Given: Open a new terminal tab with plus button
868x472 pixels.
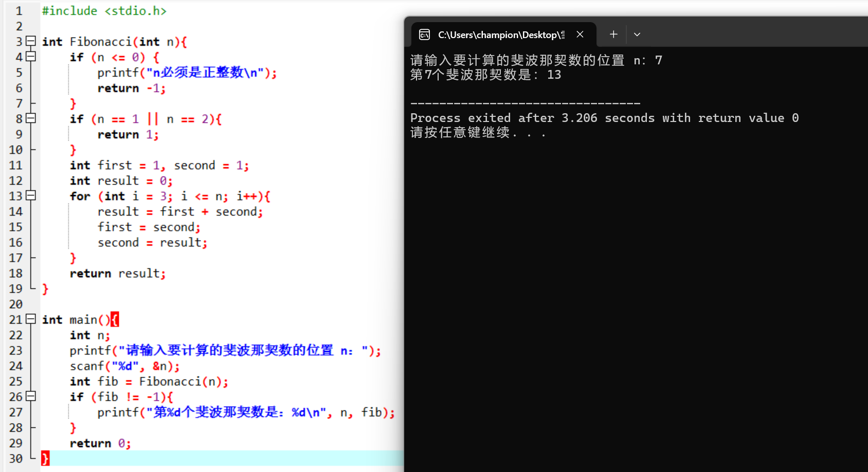Looking at the screenshot, I should coord(613,34).
